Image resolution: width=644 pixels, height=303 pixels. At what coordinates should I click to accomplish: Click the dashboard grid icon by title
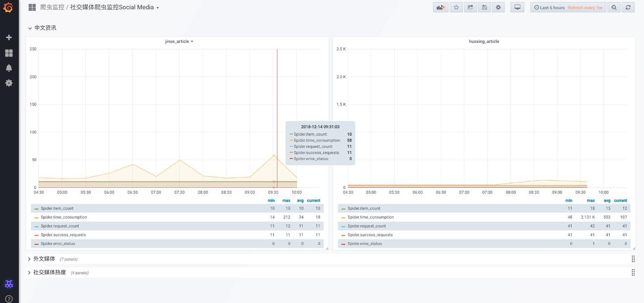pyautogui.click(x=32, y=7)
